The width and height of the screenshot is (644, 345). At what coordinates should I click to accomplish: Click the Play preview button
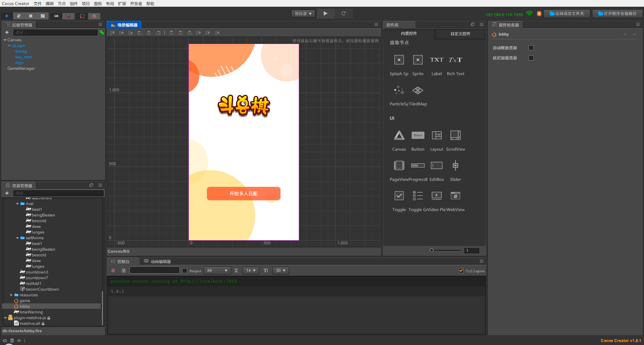pos(325,13)
